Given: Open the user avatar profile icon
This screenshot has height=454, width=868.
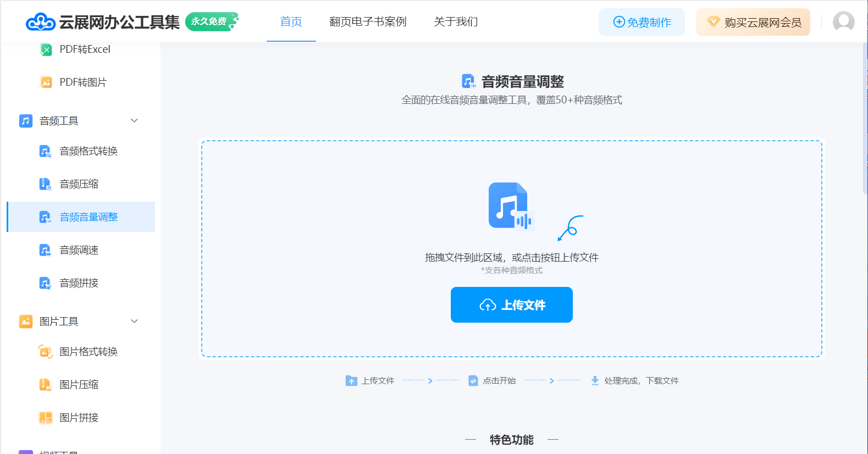Looking at the screenshot, I should (843, 22).
